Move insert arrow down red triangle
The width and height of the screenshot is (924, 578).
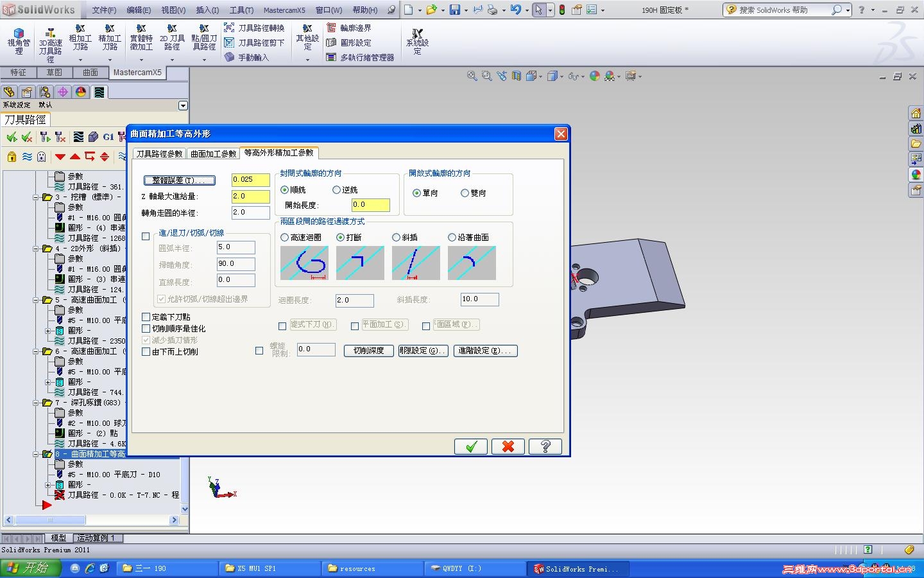tap(60, 156)
